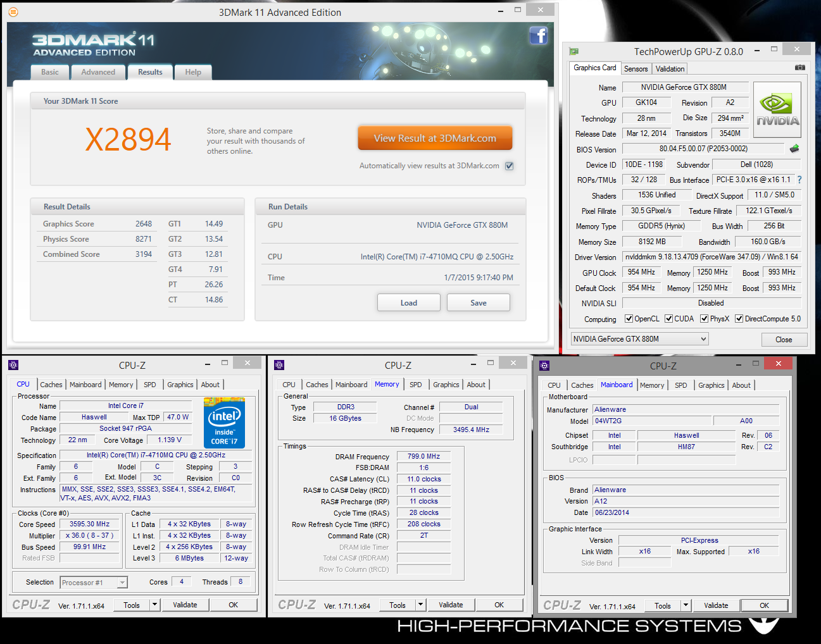Click the GPU-Z camera screenshot icon

800,68
